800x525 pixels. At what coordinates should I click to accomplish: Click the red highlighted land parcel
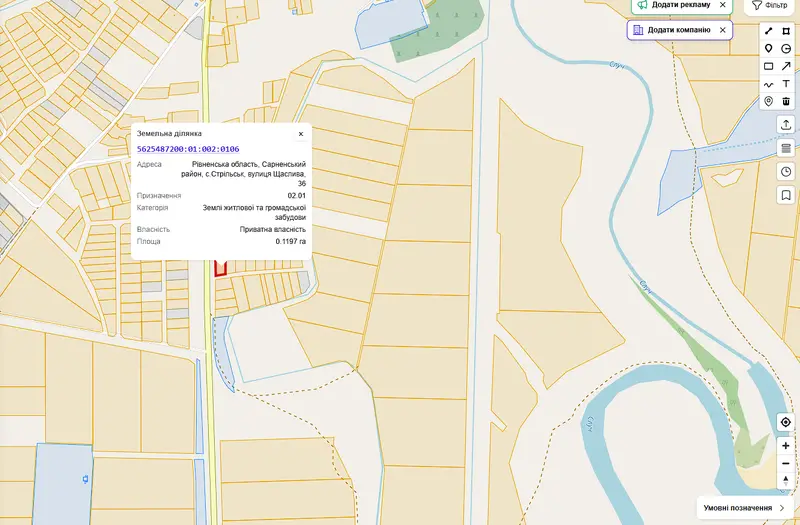click(x=220, y=268)
